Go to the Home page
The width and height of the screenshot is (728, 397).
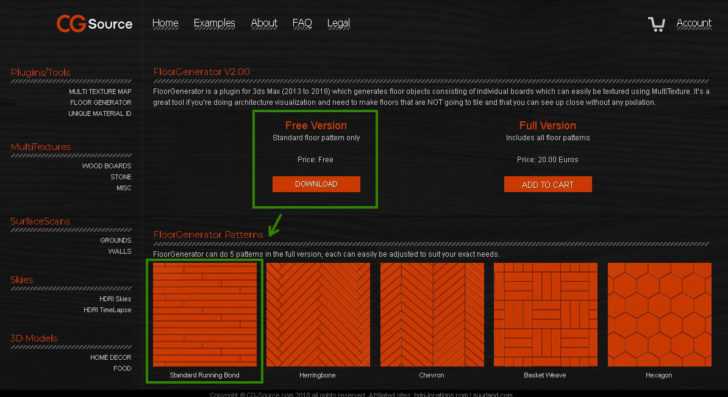tap(165, 23)
